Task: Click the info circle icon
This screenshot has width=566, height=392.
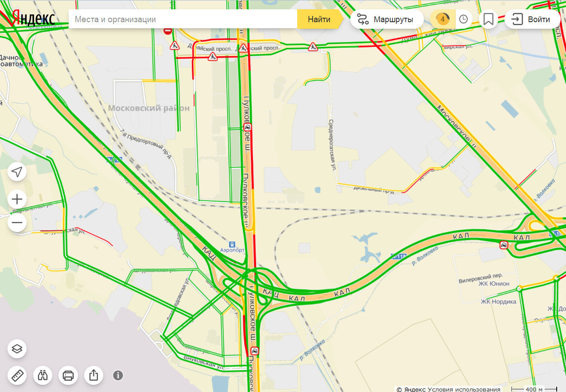Action: tap(118, 376)
